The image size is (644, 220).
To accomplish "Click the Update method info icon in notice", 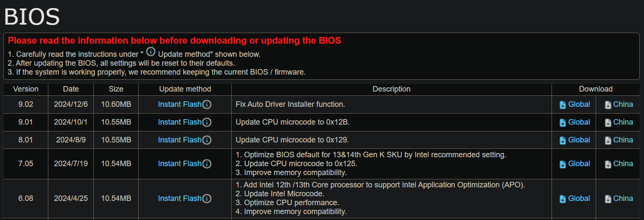I will point(151,52).
